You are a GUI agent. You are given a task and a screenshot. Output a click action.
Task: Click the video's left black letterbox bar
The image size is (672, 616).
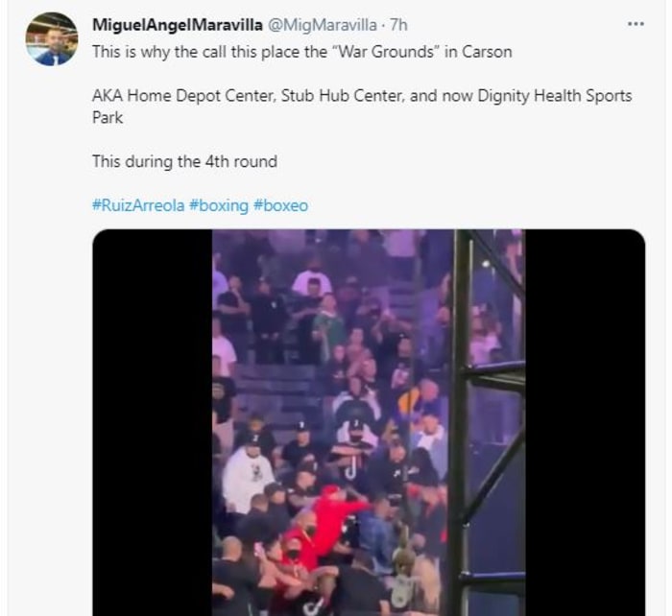pos(152,422)
